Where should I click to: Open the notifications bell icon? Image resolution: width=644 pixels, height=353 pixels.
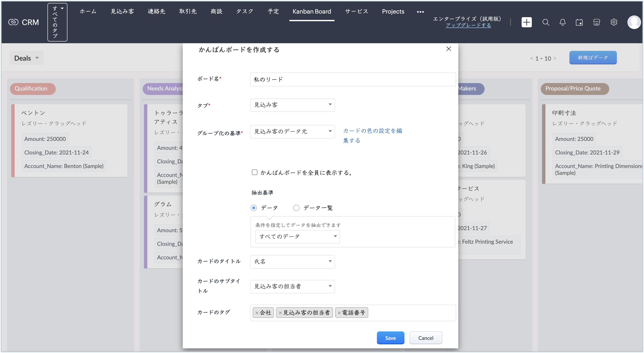(563, 22)
